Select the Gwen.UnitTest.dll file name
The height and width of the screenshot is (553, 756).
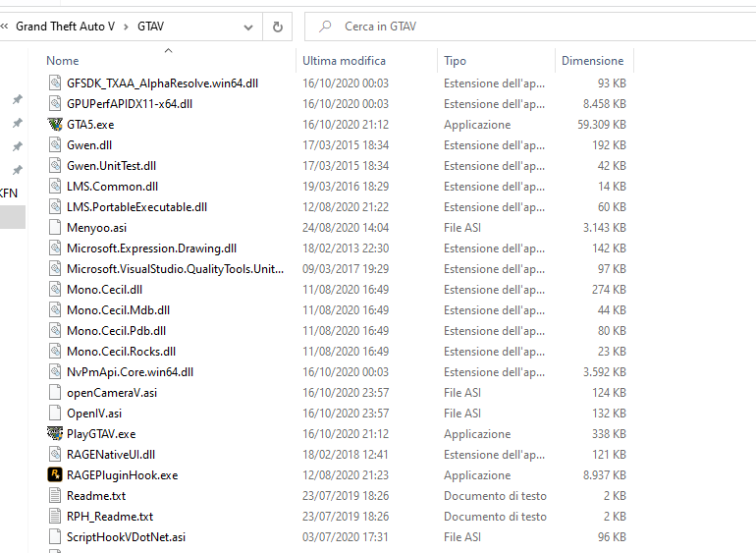click(x=111, y=166)
